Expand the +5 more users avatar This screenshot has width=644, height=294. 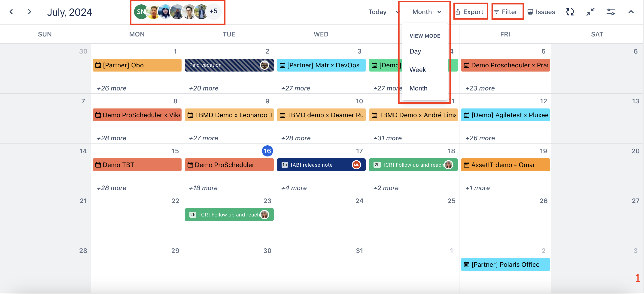point(213,11)
